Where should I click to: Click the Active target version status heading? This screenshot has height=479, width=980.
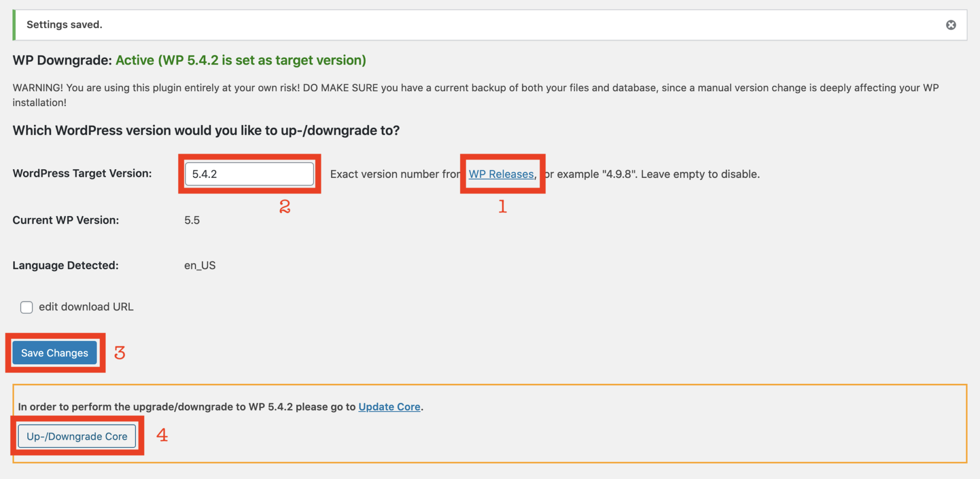tap(241, 60)
